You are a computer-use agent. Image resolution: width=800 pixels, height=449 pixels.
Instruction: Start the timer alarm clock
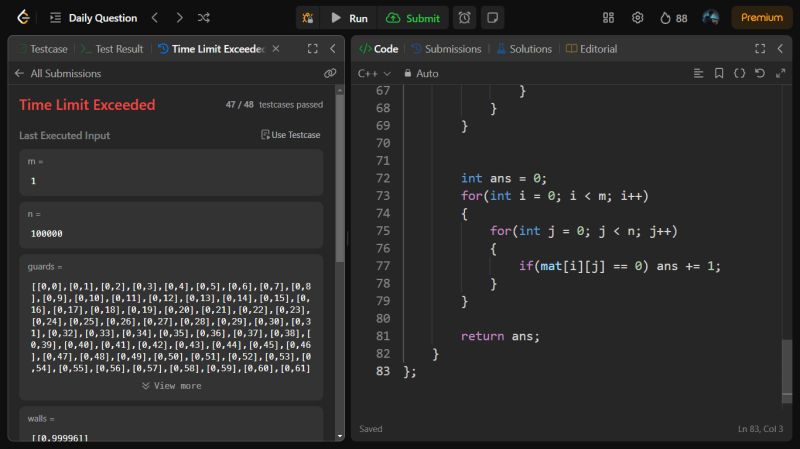click(464, 18)
